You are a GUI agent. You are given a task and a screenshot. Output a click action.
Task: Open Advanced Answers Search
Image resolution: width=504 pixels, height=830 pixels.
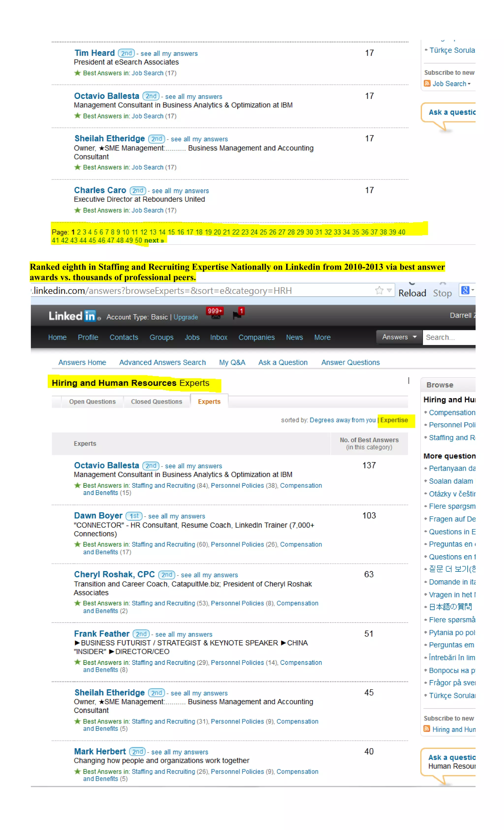[162, 362]
